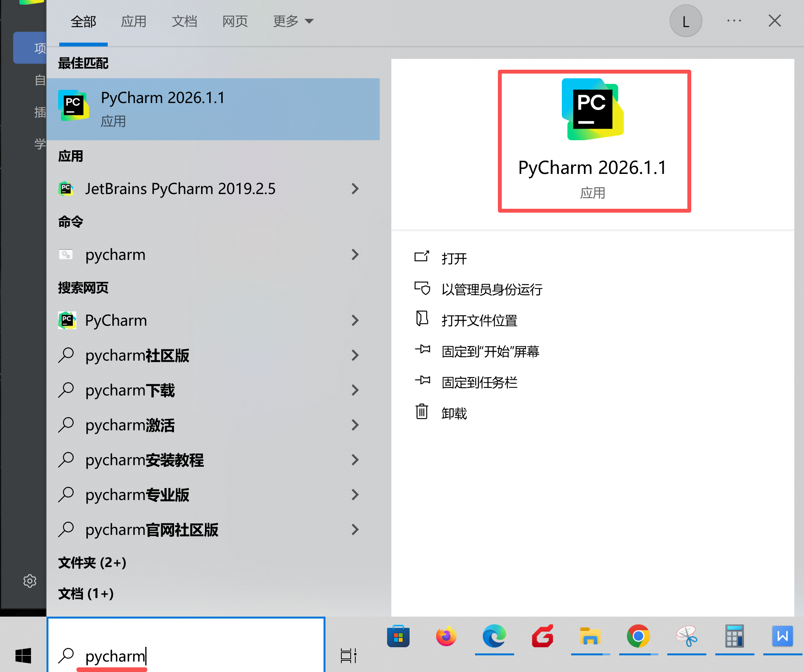The image size is (804, 672).
Task: Switch to the 应用 search tab
Action: coord(134,21)
